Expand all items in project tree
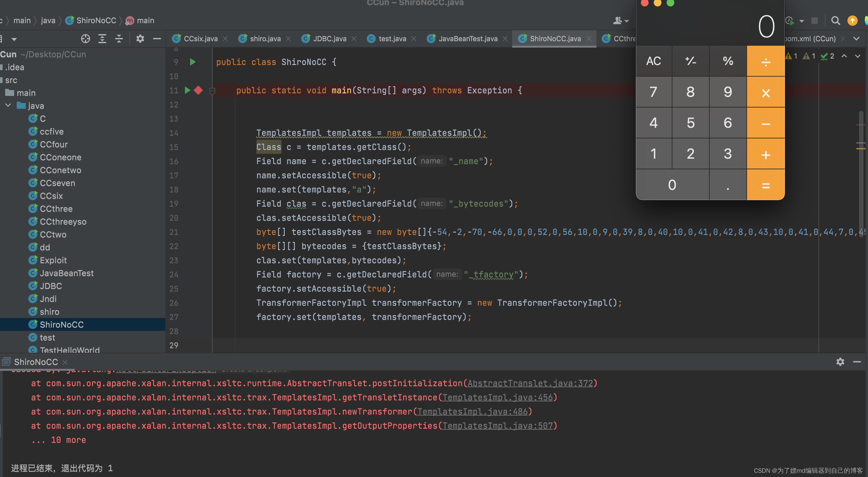 (102, 39)
